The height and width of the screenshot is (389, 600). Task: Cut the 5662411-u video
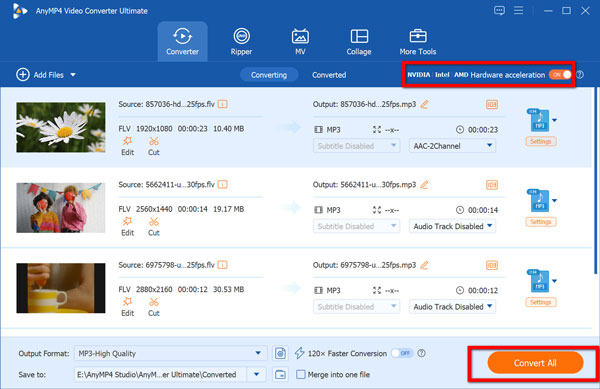154,226
